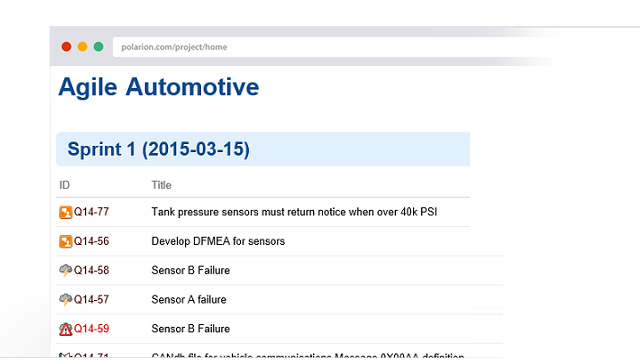
Task: Click the storm cloud icon beside Q14-57
Action: pyautogui.click(x=65, y=300)
